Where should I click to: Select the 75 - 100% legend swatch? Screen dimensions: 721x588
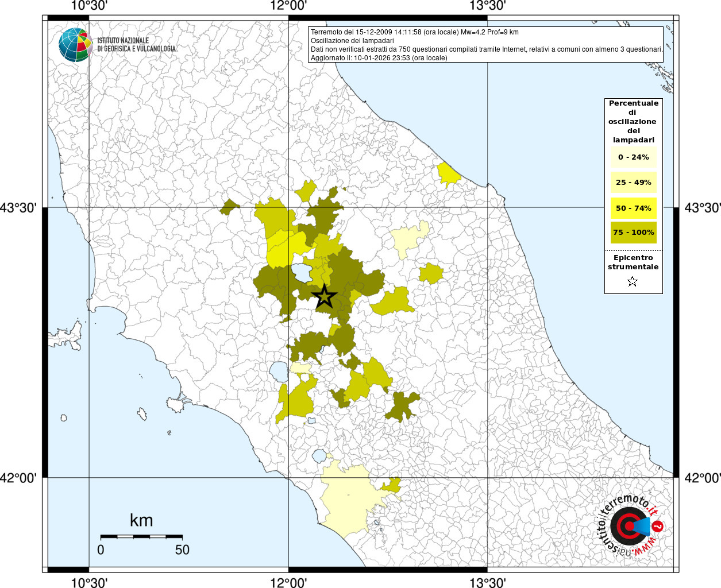coord(633,233)
